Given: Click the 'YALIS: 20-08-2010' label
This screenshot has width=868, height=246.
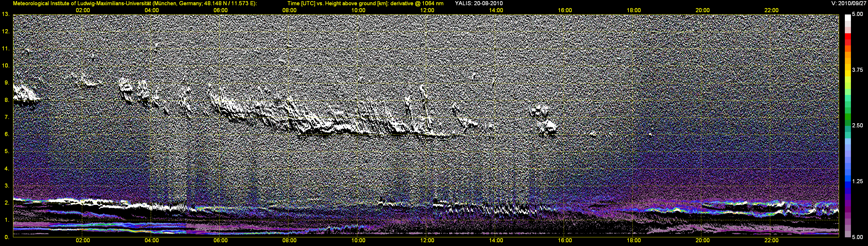Looking at the screenshot, I should [x=479, y=3].
